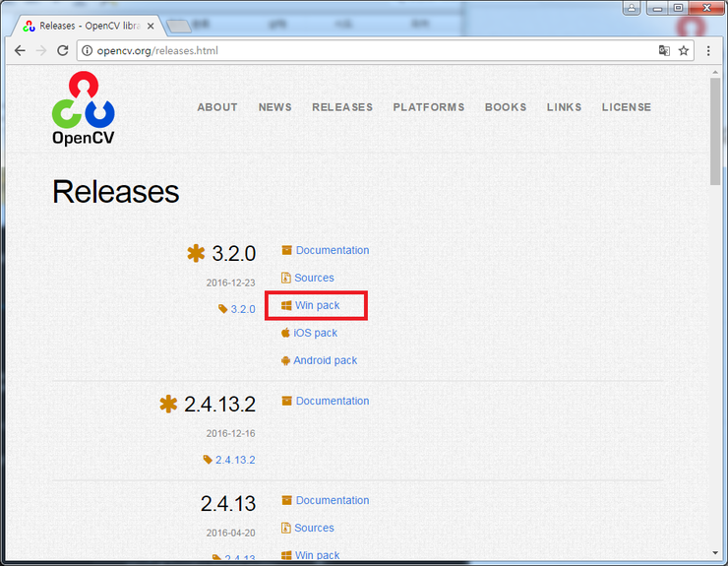728x566 pixels.
Task: Click the Apple icon beside iOS pack
Action: coord(286,333)
